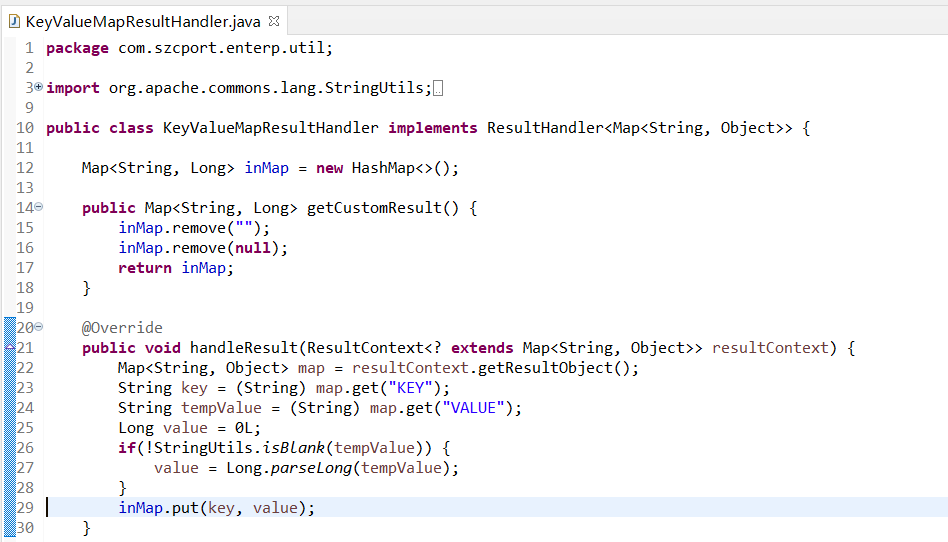Image resolution: width=948 pixels, height=542 pixels.
Task: Click the '@Override' annotation
Action: coord(122,328)
